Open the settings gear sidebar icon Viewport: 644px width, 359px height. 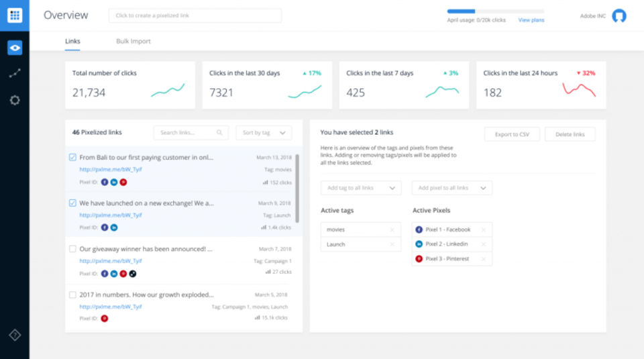tap(14, 100)
